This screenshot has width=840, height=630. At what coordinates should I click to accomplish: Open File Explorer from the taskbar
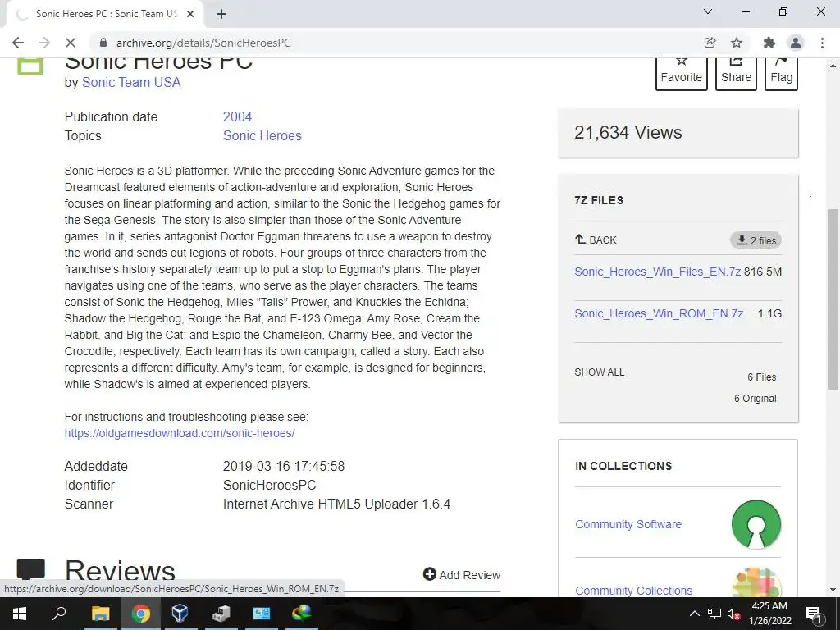100,614
